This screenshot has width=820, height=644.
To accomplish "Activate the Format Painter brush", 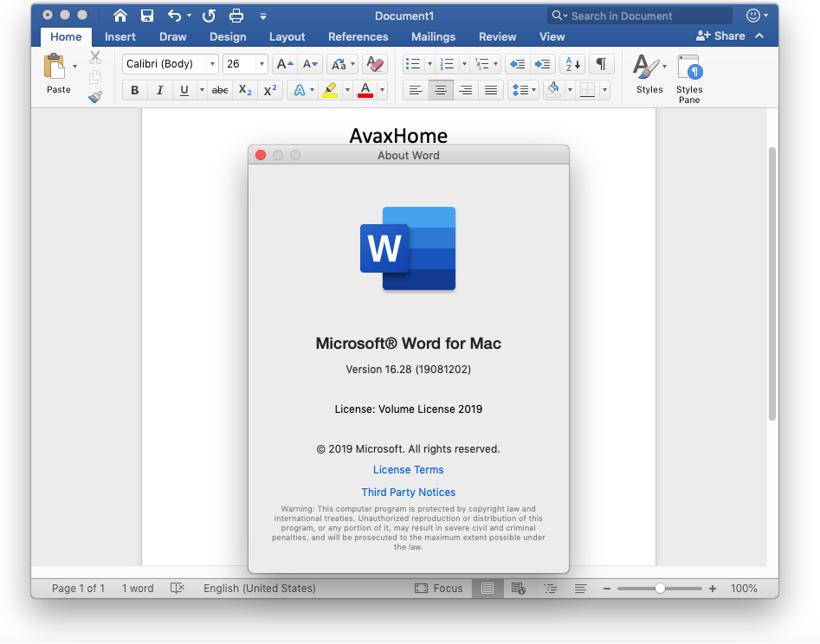I will [x=95, y=97].
